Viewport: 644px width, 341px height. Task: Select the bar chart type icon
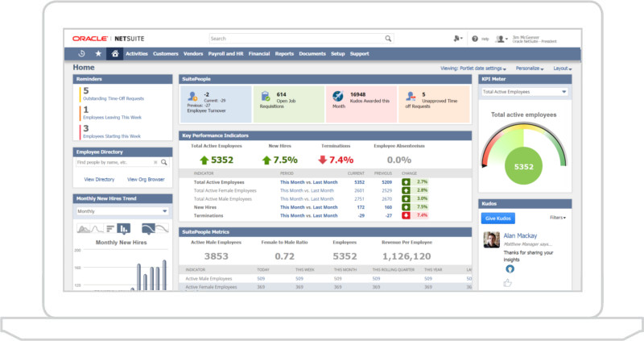click(123, 228)
